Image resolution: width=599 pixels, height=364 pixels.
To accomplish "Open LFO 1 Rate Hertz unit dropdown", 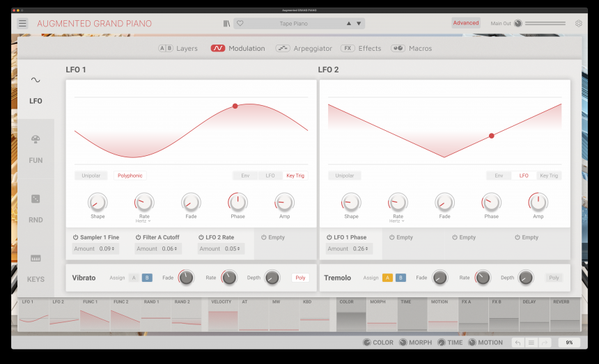I will pos(143,221).
